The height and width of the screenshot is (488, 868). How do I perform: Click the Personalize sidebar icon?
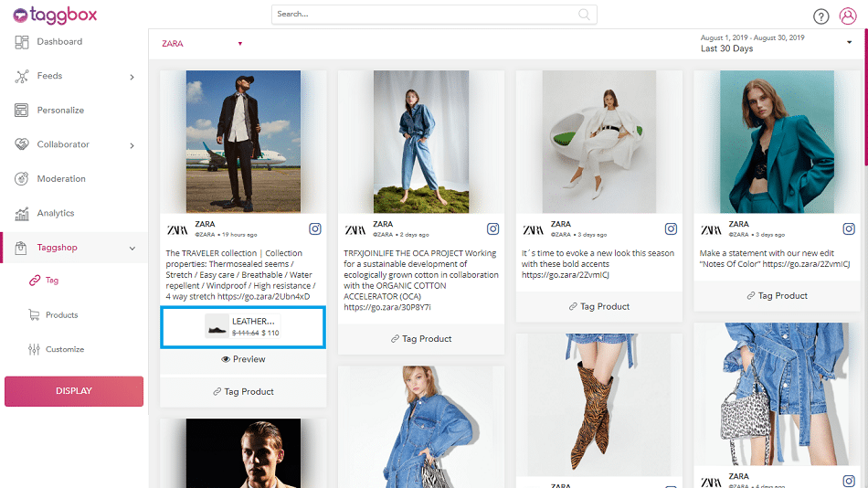coord(21,111)
